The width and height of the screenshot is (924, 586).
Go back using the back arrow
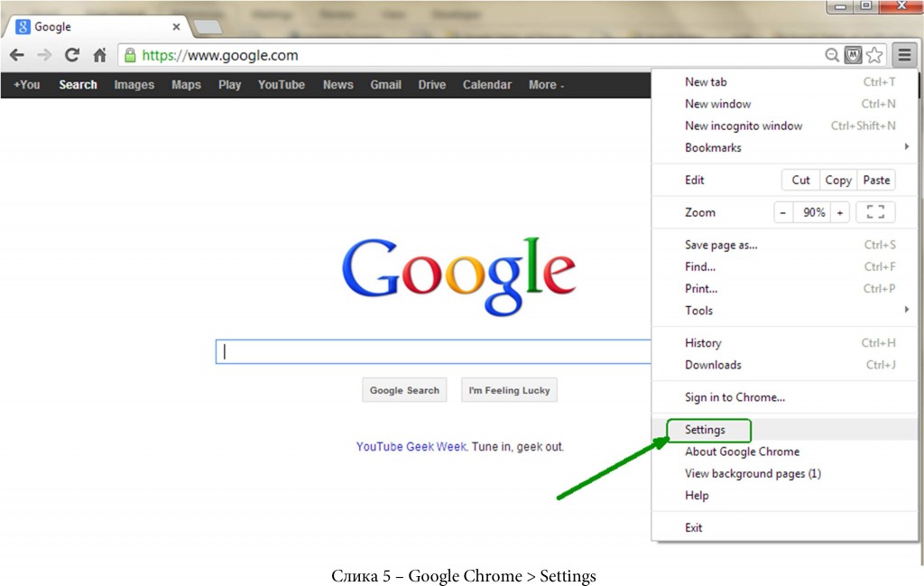point(17,55)
